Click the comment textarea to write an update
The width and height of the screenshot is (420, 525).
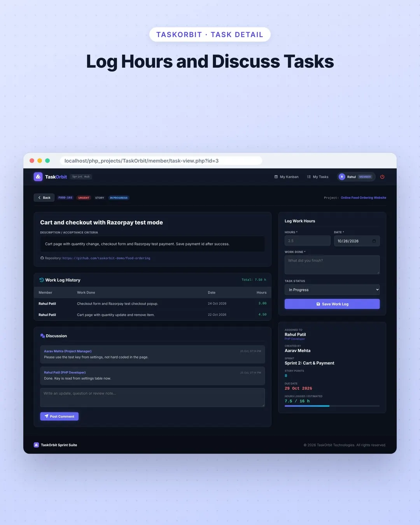pyautogui.click(x=152, y=397)
